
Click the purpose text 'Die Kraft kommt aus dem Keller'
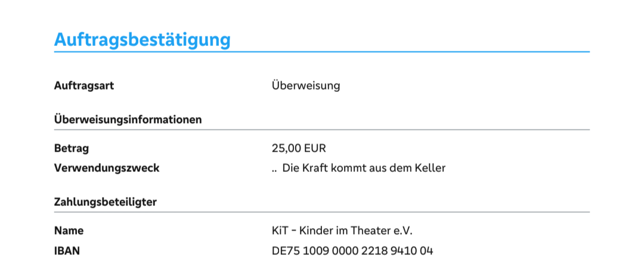[x=364, y=168]
